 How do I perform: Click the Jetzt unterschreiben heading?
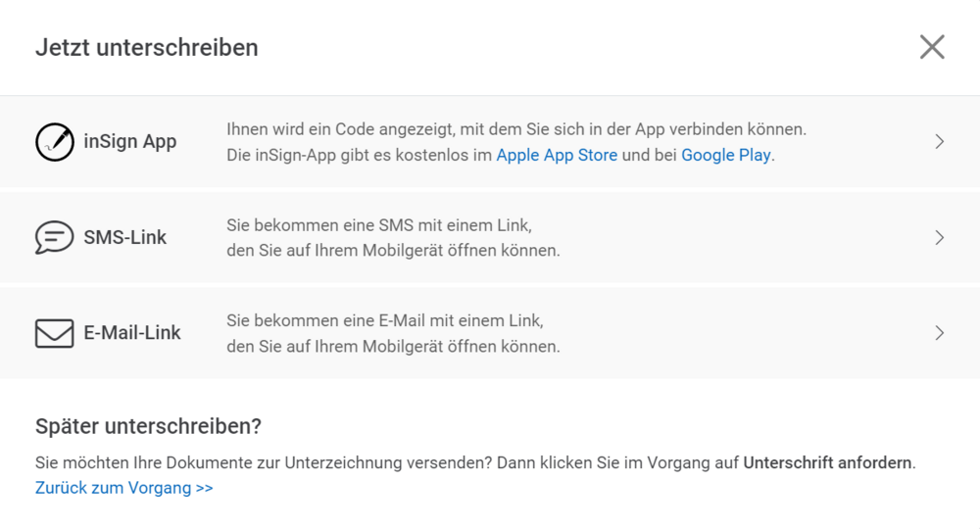[x=147, y=47]
